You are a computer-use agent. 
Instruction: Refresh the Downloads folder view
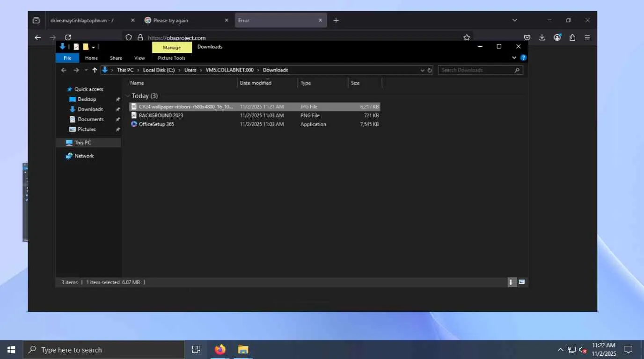point(430,70)
